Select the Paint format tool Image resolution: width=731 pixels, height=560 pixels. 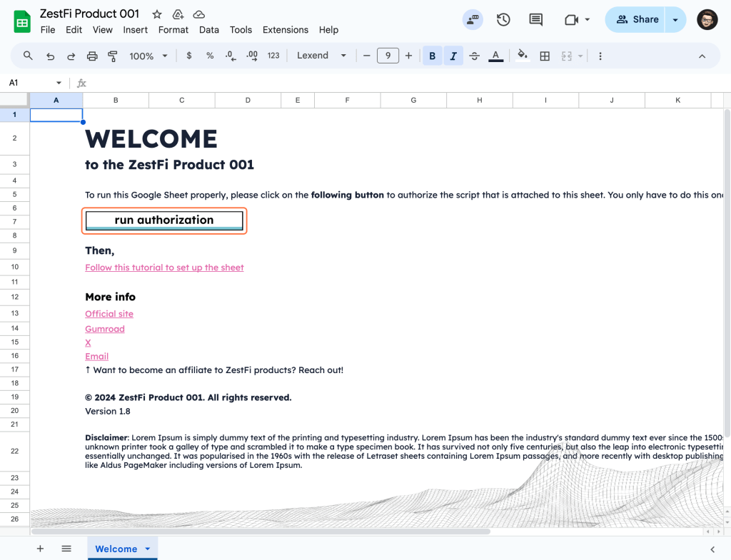pyautogui.click(x=112, y=55)
